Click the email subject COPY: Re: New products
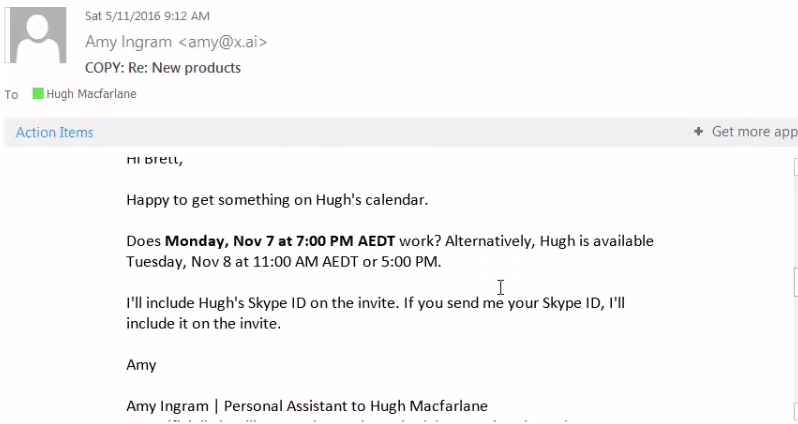The height and width of the screenshot is (424, 798). click(163, 68)
